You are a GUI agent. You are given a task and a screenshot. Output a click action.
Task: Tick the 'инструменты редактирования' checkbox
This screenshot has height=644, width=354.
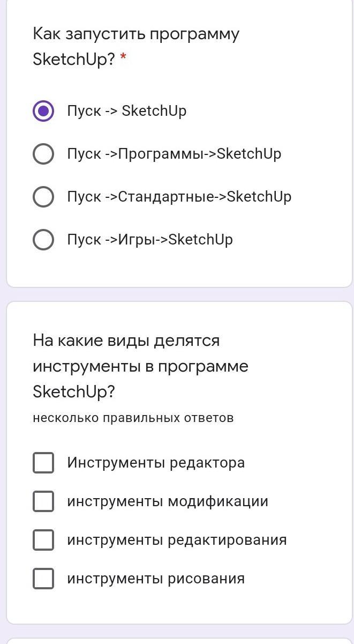[43, 540]
